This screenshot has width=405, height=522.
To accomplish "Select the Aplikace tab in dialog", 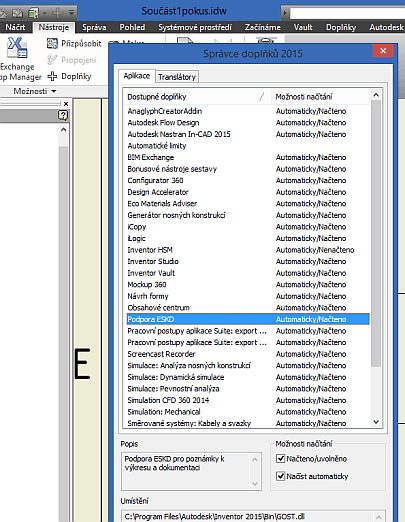I will point(137,76).
